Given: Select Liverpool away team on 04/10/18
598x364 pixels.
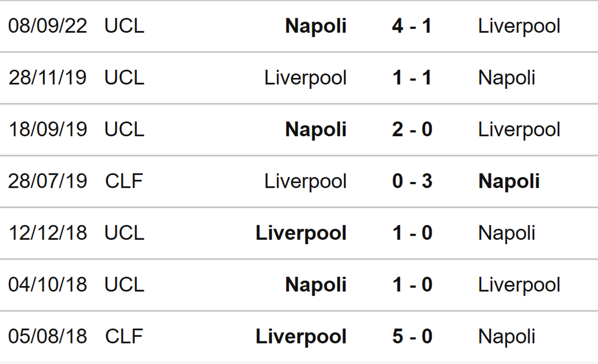Looking at the screenshot, I should [519, 284].
